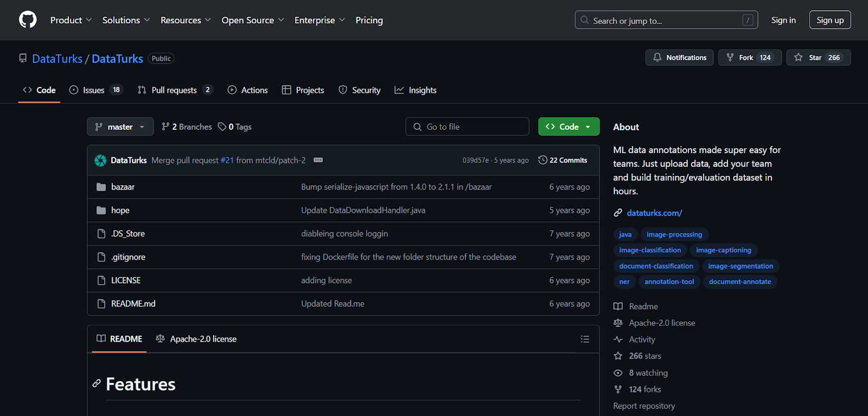Open the bazaar folder icon
Image resolution: width=868 pixels, height=416 pixels.
pos(101,187)
